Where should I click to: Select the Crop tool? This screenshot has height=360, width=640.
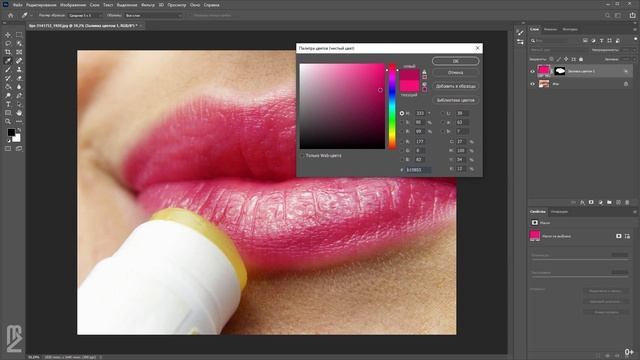click(8, 52)
